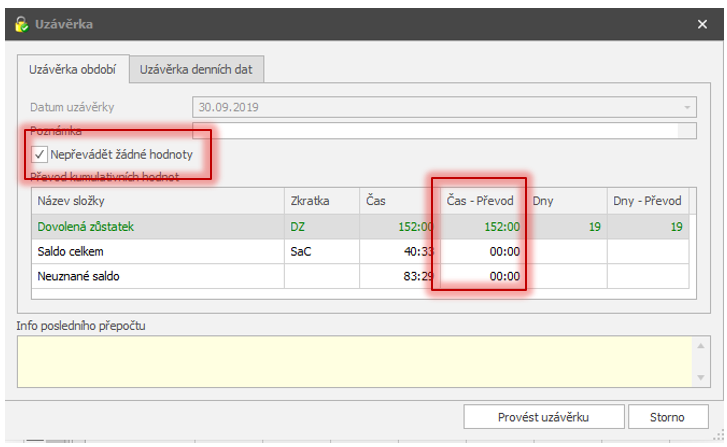727x447 pixels.
Task: Select the Uzávěrka období tab
Action: click(73, 70)
